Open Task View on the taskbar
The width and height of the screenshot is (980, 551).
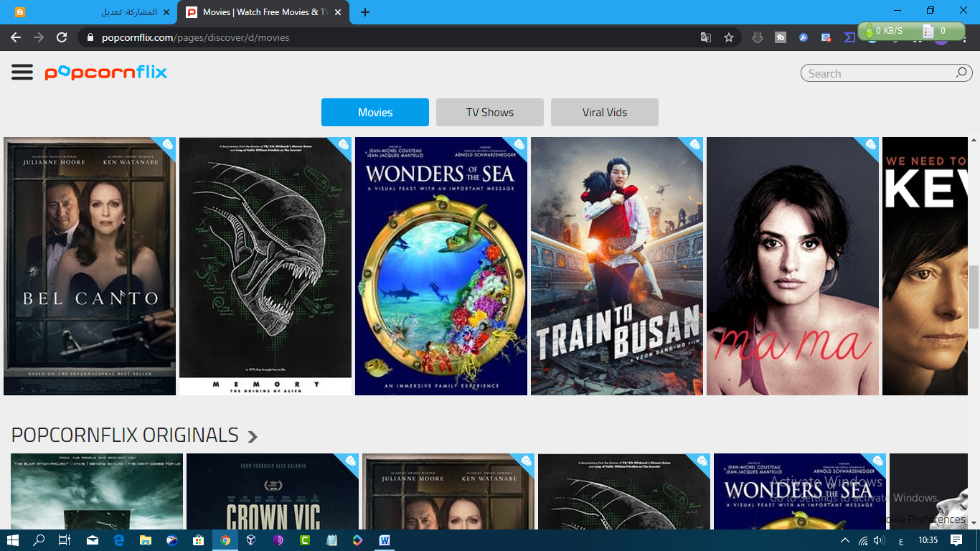point(65,540)
